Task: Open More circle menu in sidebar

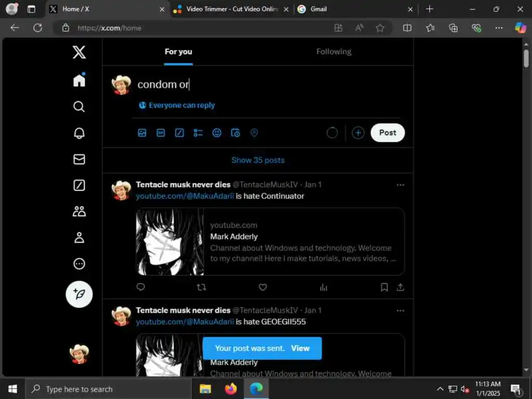Action: pos(79,263)
